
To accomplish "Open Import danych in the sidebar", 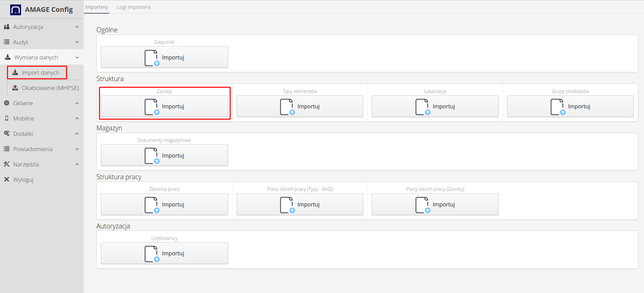I will point(40,73).
